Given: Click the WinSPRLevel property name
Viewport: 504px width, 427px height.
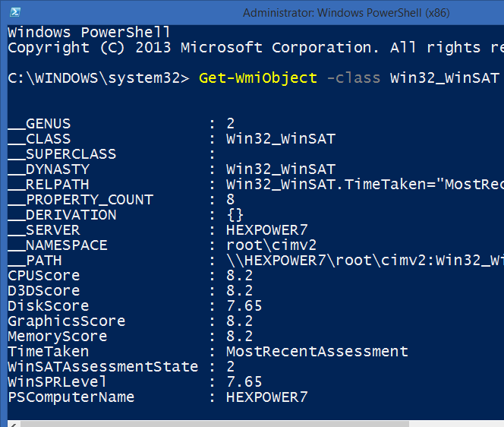Looking at the screenshot, I should coord(57,381).
